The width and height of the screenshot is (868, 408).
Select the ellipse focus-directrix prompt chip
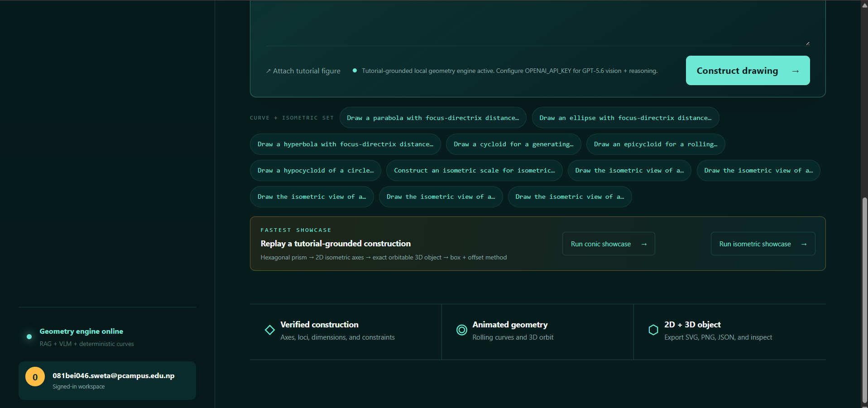(x=625, y=118)
